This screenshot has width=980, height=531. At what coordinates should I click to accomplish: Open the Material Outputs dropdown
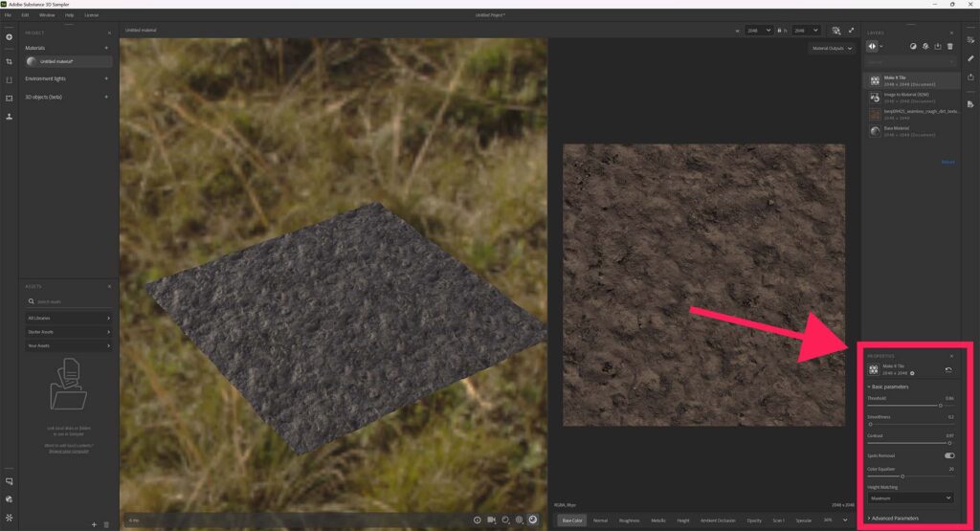832,48
